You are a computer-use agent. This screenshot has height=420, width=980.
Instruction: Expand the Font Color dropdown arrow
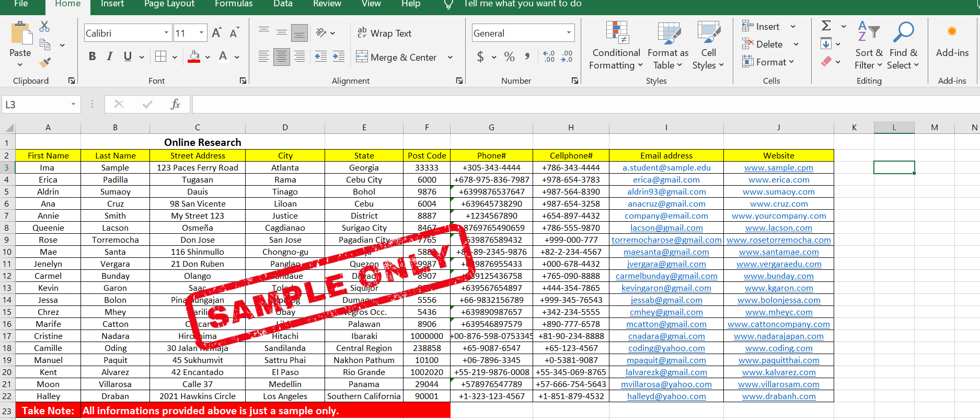tap(237, 57)
